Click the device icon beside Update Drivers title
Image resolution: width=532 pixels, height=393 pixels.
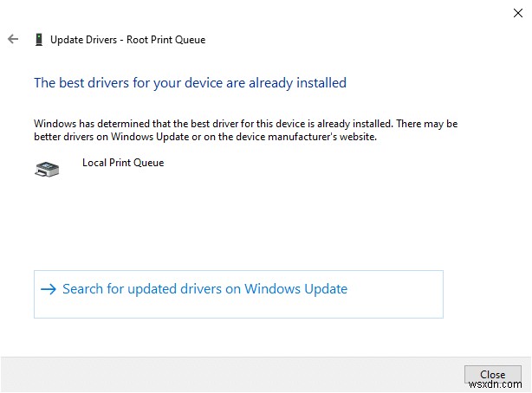click(38, 39)
